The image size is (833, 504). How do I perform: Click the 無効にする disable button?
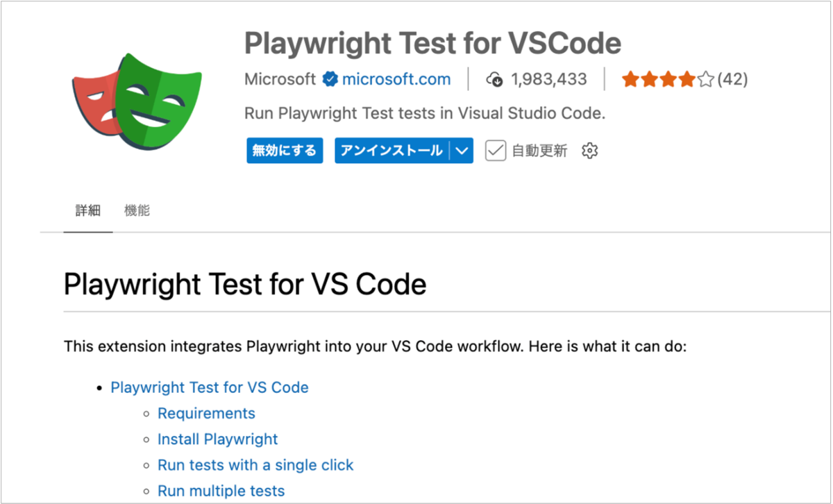click(285, 151)
